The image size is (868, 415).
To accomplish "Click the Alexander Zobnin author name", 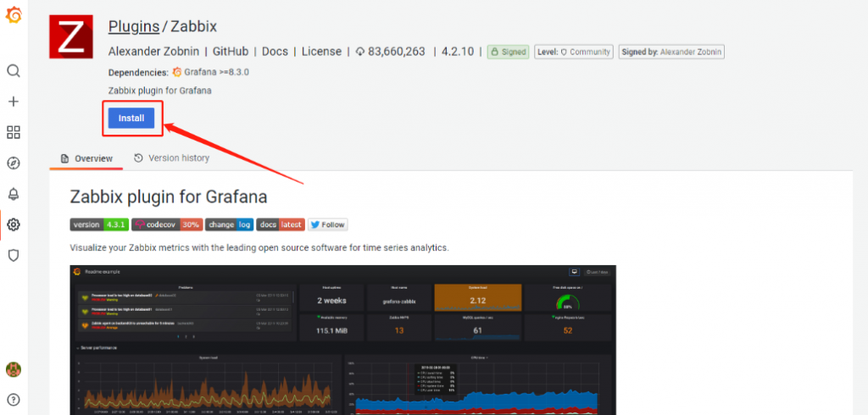I will click(x=154, y=52).
